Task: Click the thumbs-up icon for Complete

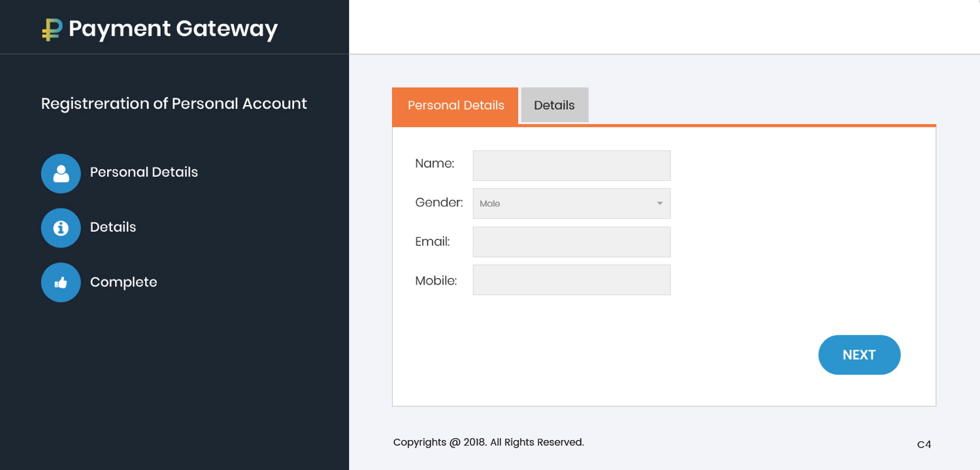Action: click(61, 283)
